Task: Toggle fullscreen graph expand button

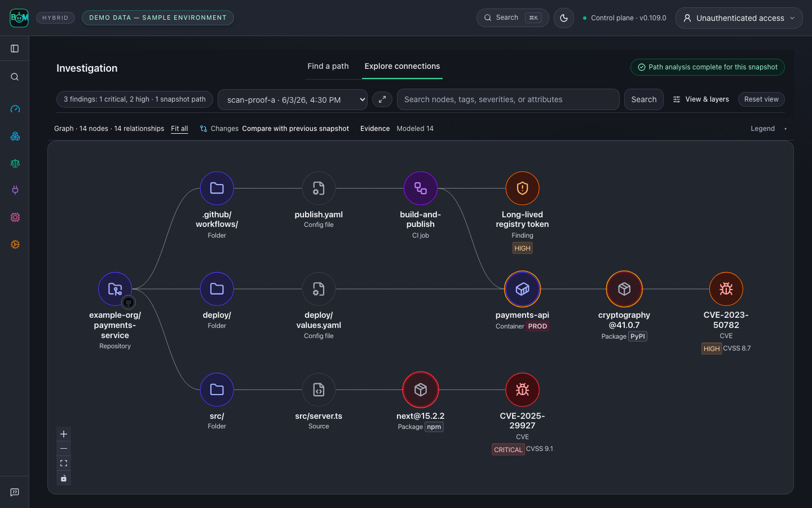Action: tap(382, 99)
